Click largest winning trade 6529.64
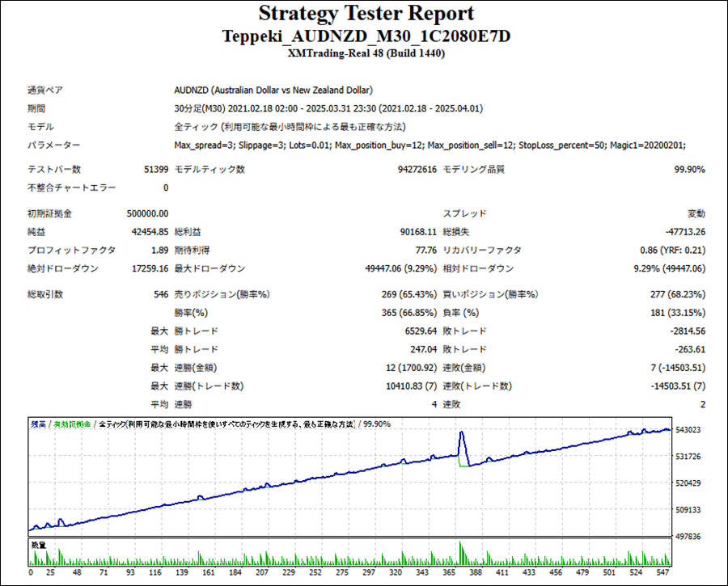 point(421,331)
